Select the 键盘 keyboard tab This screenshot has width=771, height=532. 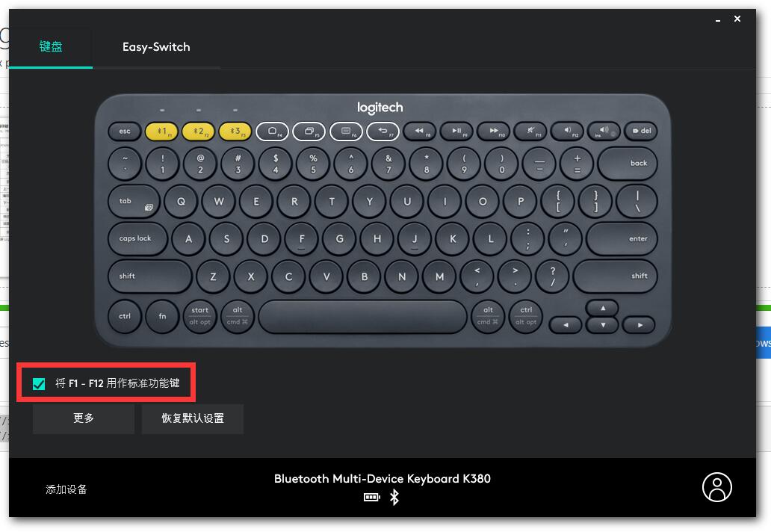tap(51, 47)
